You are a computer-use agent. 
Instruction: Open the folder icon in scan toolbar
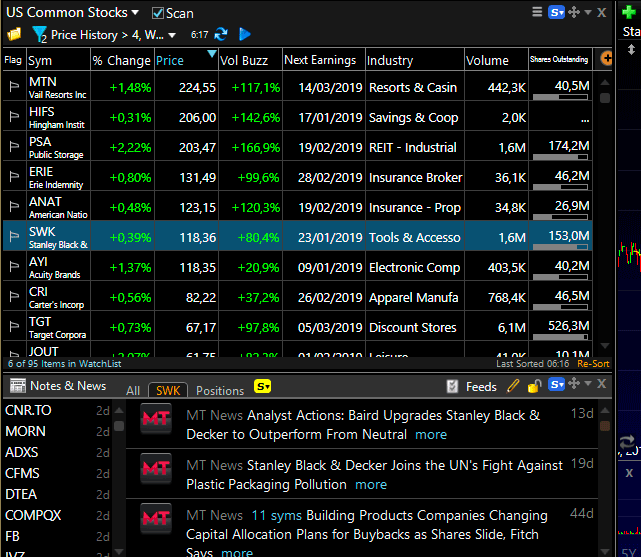pos(14,34)
